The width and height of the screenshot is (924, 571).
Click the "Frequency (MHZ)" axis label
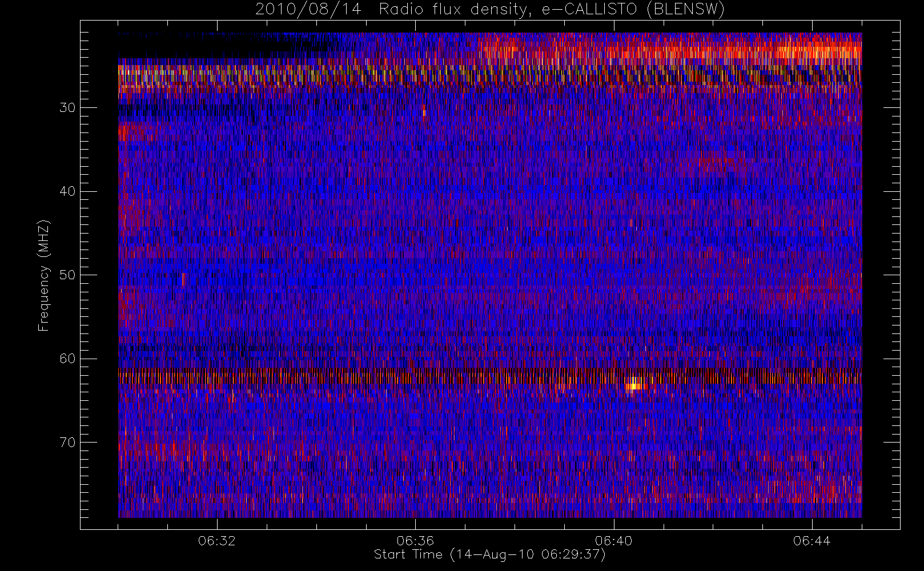click(44, 275)
